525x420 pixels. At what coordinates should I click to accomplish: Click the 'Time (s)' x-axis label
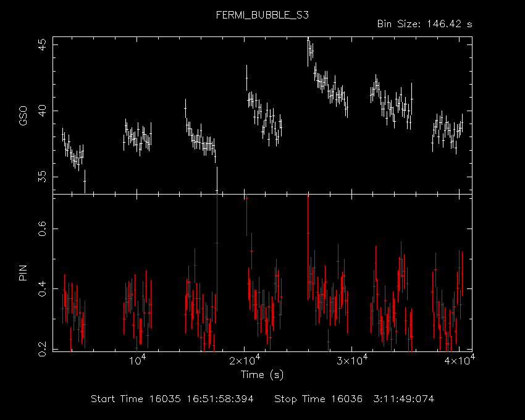tap(262, 374)
